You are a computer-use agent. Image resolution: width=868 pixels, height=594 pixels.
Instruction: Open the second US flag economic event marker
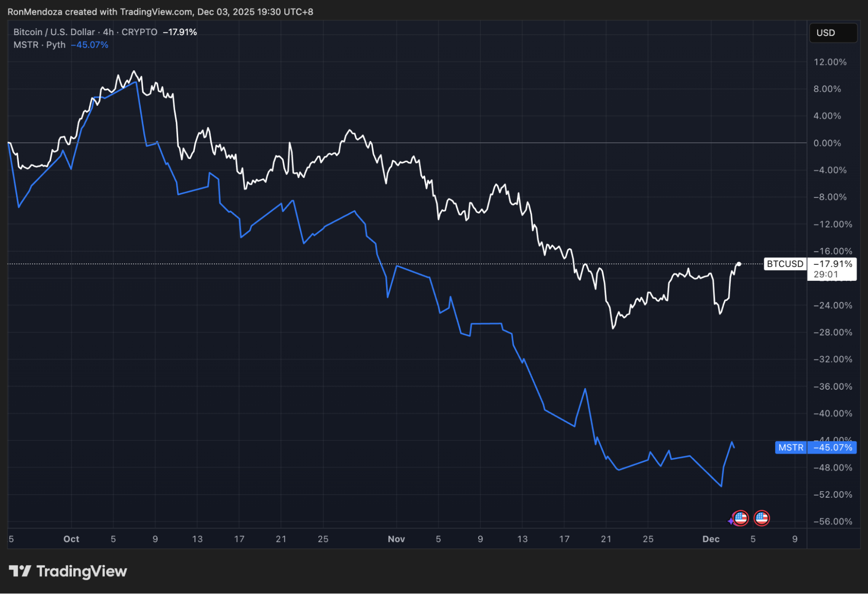762,518
